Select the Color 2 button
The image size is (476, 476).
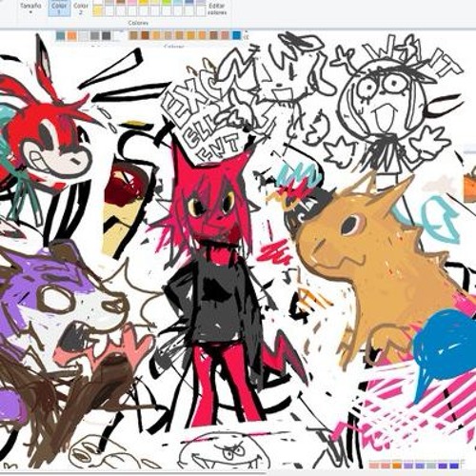point(81,9)
